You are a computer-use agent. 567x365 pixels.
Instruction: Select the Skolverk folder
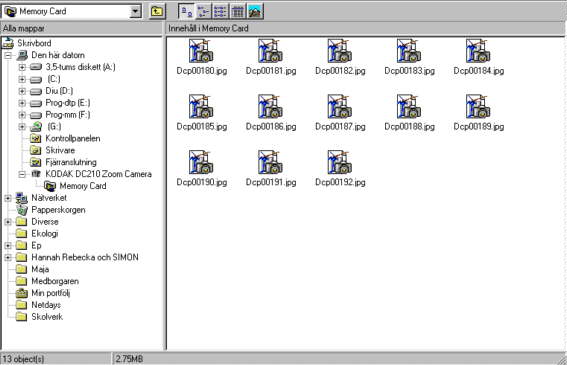[47, 317]
